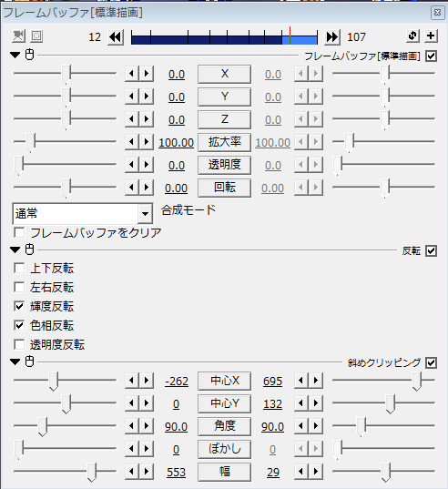Click the camera control icon in the top toolbar

click(x=18, y=36)
